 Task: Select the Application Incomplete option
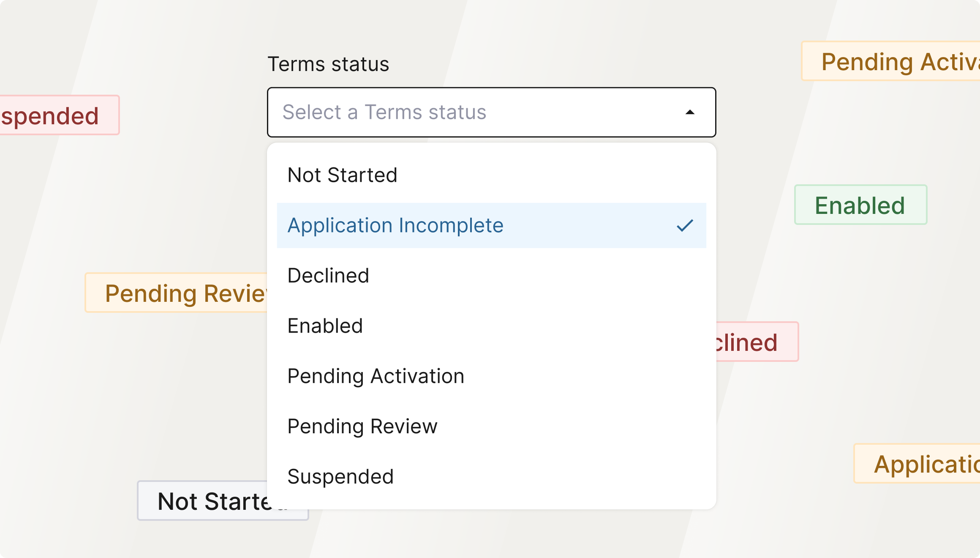coord(491,225)
